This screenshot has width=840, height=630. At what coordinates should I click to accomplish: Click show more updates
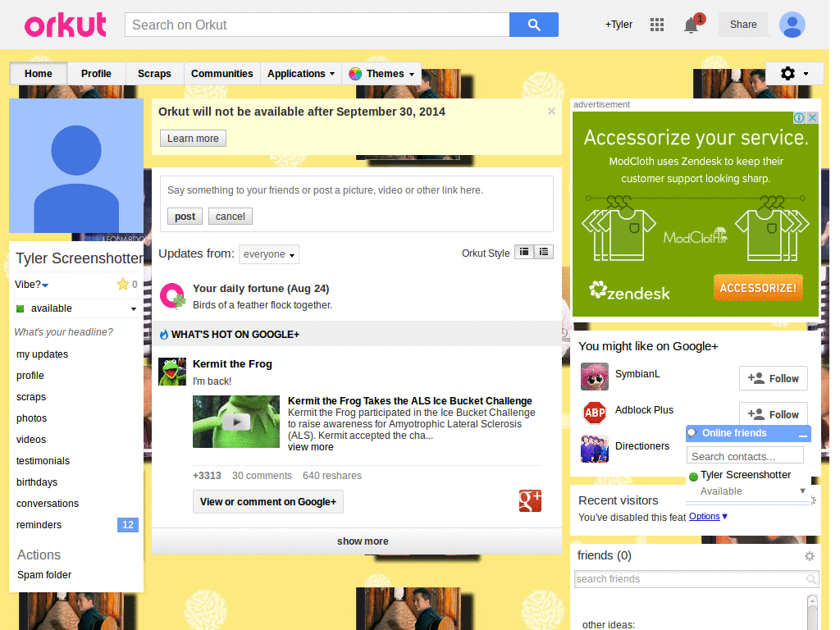(x=363, y=541)
